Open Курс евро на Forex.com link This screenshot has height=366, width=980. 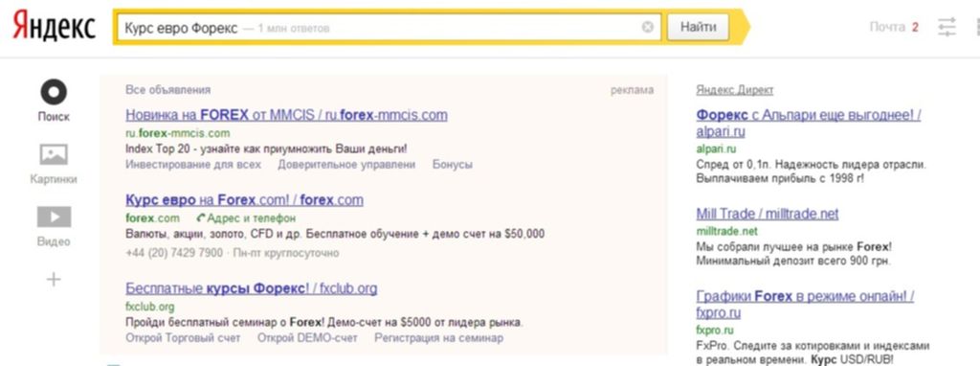244,200
